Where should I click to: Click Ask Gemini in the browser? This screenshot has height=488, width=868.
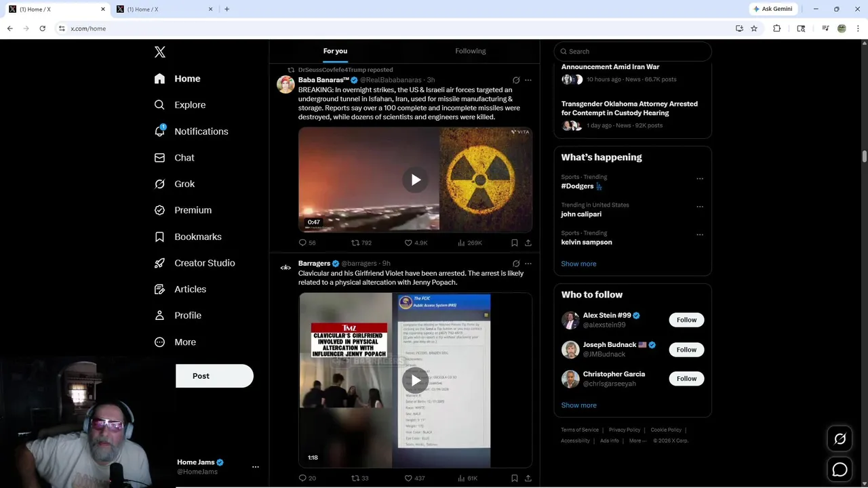pyautogui.click(x=772, y=9)
